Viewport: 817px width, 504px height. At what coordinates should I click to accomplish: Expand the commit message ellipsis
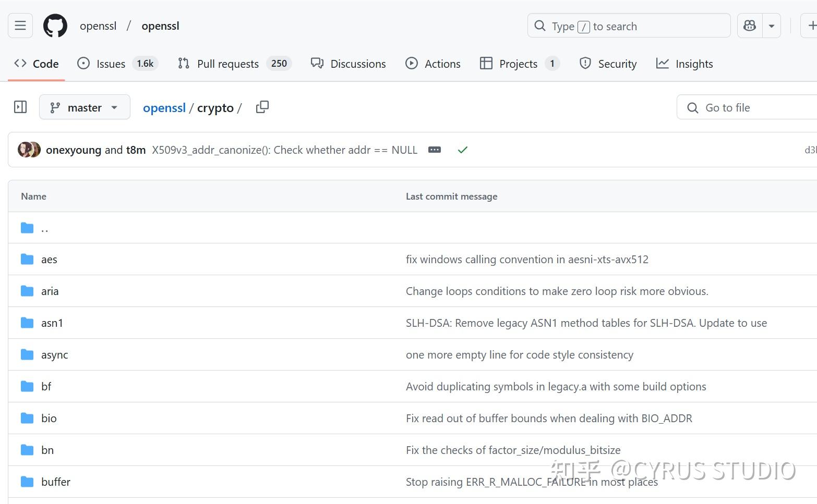(x=434, y=150)
